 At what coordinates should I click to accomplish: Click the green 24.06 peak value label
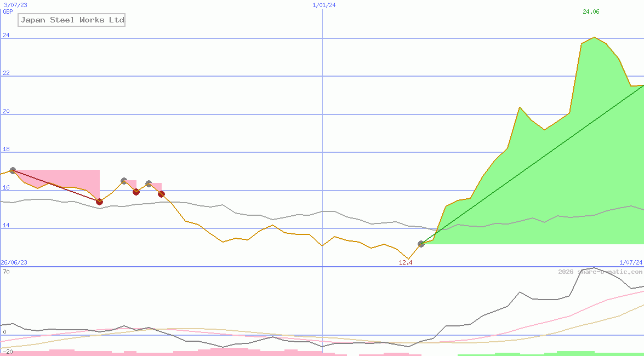(x=591, y=12)
